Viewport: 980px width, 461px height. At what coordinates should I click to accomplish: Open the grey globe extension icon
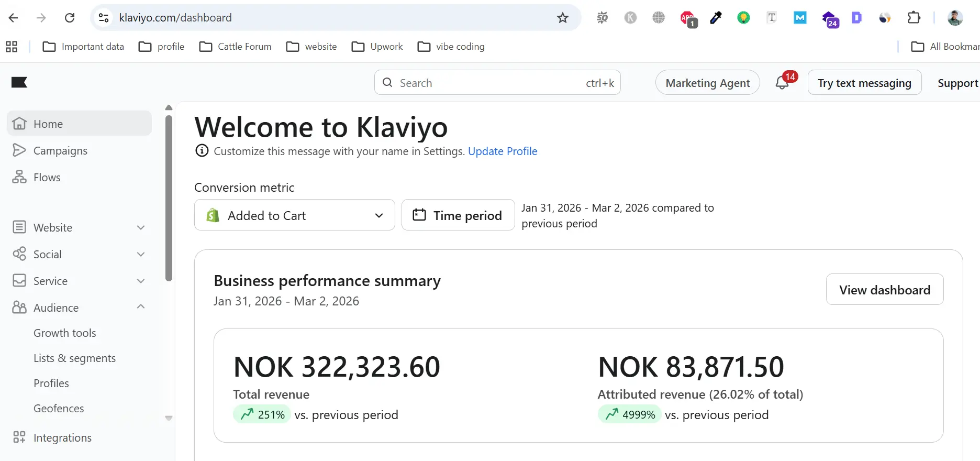click(x=659, y=18)
